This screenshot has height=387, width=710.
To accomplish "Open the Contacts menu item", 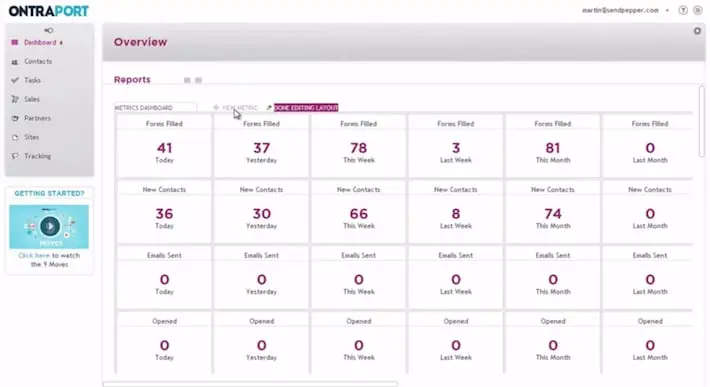I will pyautogui.click(x=38, y=61).
